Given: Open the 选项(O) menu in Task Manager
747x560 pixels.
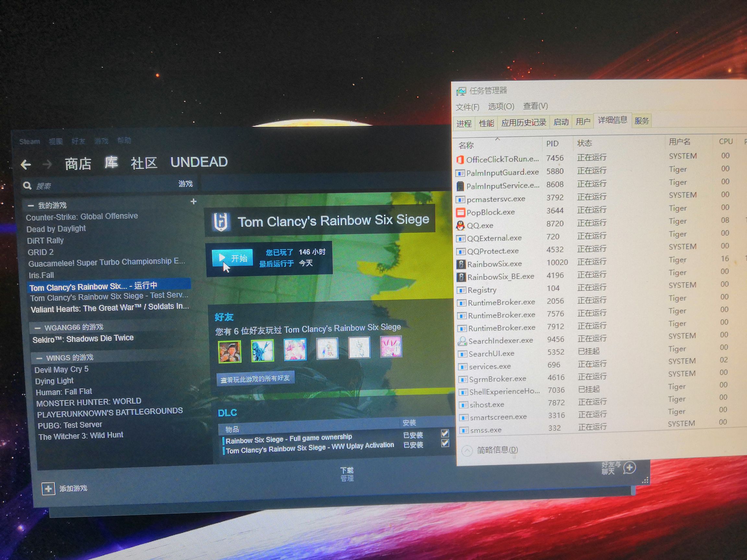Looking at the screenshot, I should pyautogui.click(x=501, y=107).
